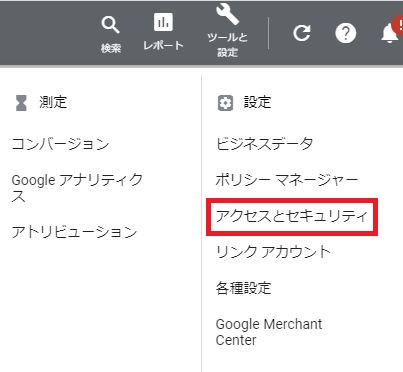Open Google Merchant Center link
The image size is (403, 372).
269,332
